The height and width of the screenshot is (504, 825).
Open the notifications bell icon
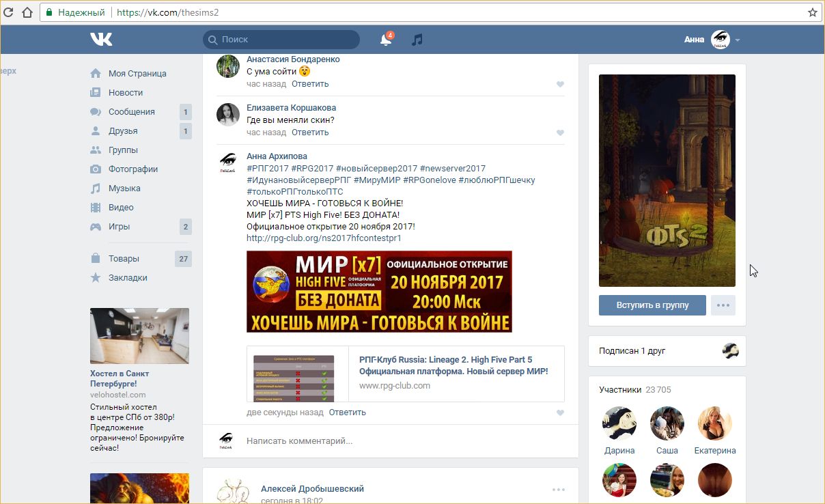click(x=386, y=40)
